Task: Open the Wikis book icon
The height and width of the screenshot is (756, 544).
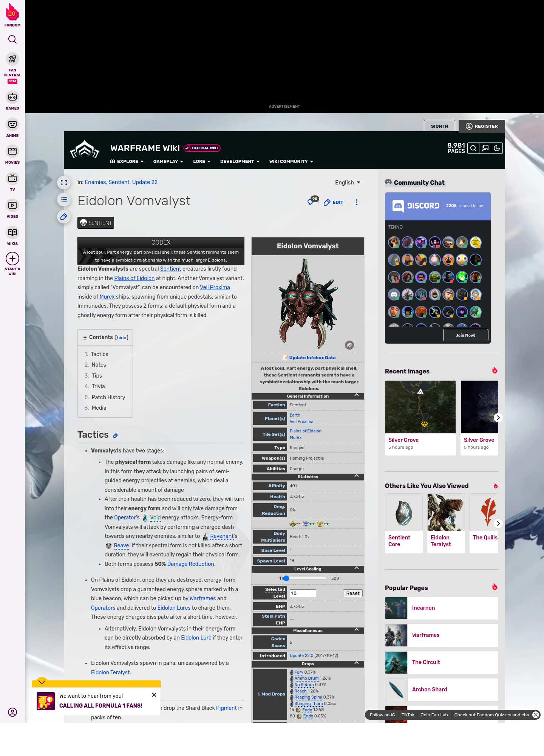Action: pyautogui.click(x=12, y=232)
